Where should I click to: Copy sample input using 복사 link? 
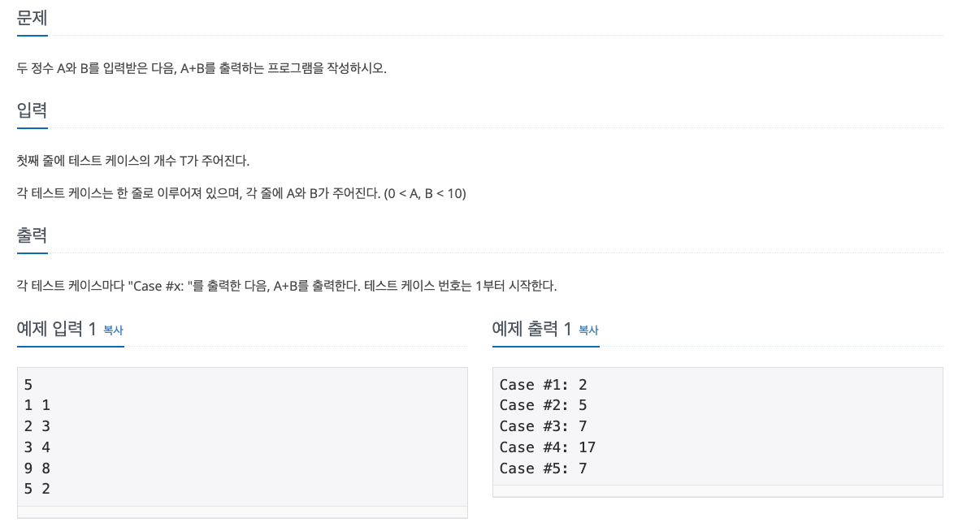click(x=113, y=330)
